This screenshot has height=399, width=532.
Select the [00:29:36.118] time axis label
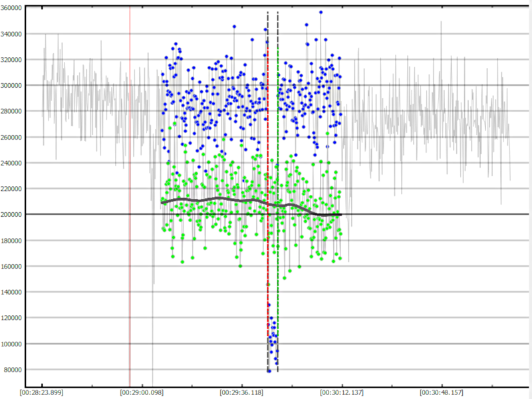pos(242,393)
